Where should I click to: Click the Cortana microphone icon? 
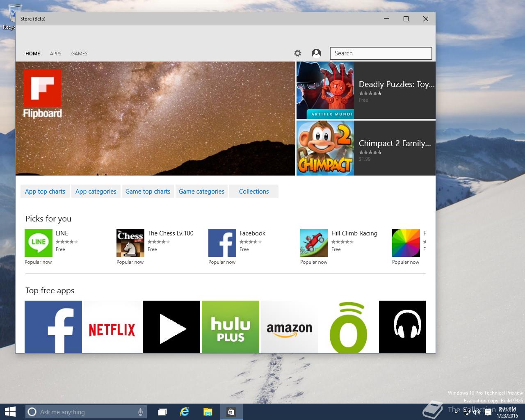140,412
